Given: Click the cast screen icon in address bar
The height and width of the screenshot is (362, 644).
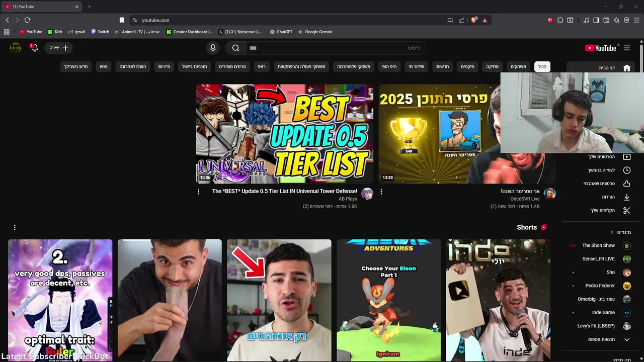Looking at the screenshot, I should pyautogui.click(x=450, y=20).
